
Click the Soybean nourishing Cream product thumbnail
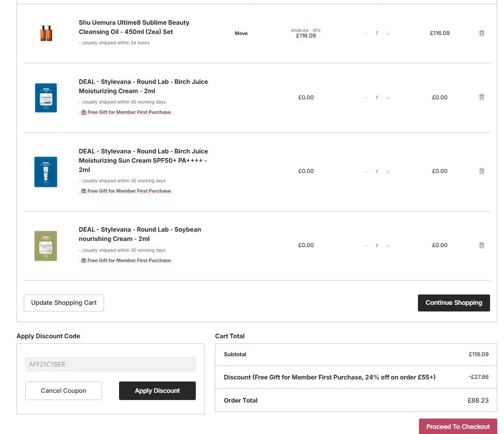tap(46, 246)
